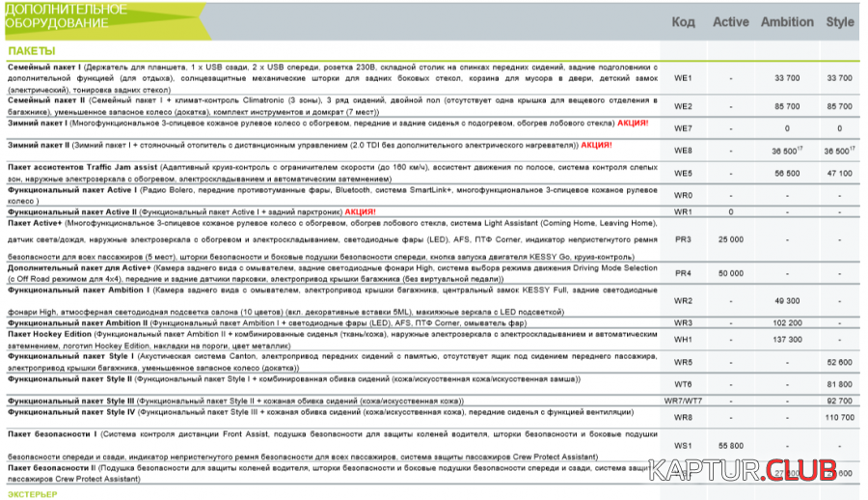This screenshot has width=868, height=500.
Task: Select the code cell WR5
Action: [x=683, y=362]
